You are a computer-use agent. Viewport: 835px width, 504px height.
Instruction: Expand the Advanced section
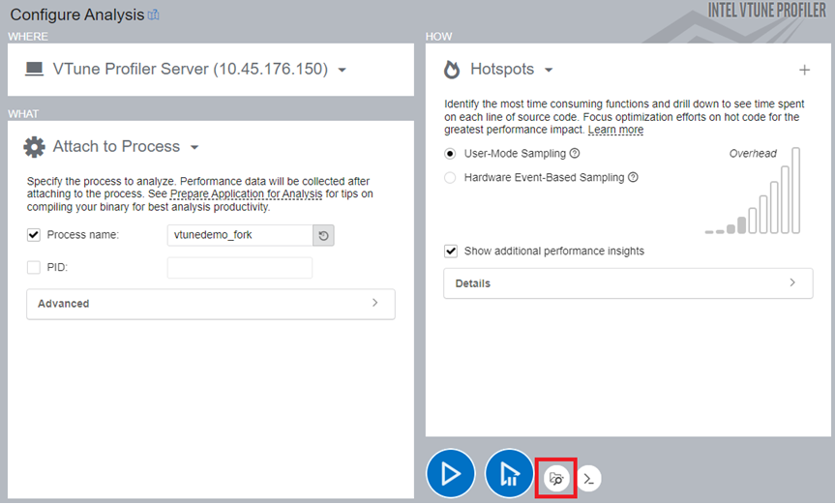[211, 304]
